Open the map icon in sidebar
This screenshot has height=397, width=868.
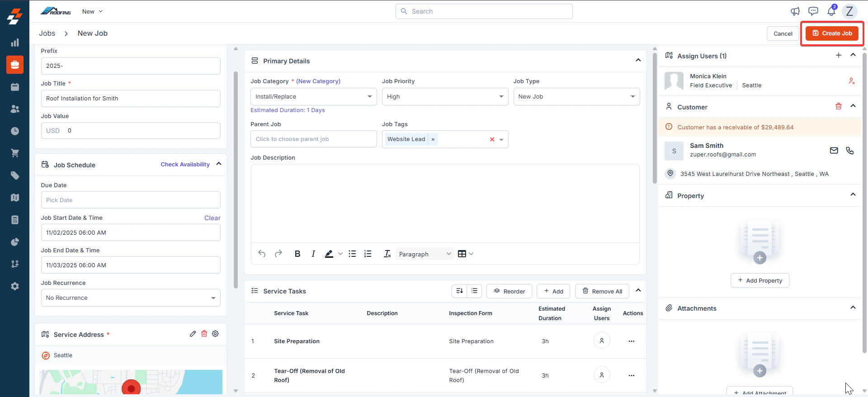coord(15,198)
